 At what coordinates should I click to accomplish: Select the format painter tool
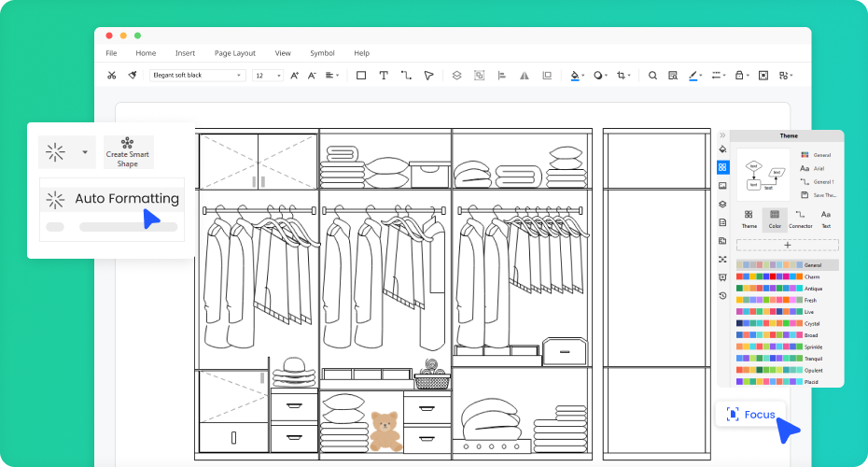click(x=133, y=76)
